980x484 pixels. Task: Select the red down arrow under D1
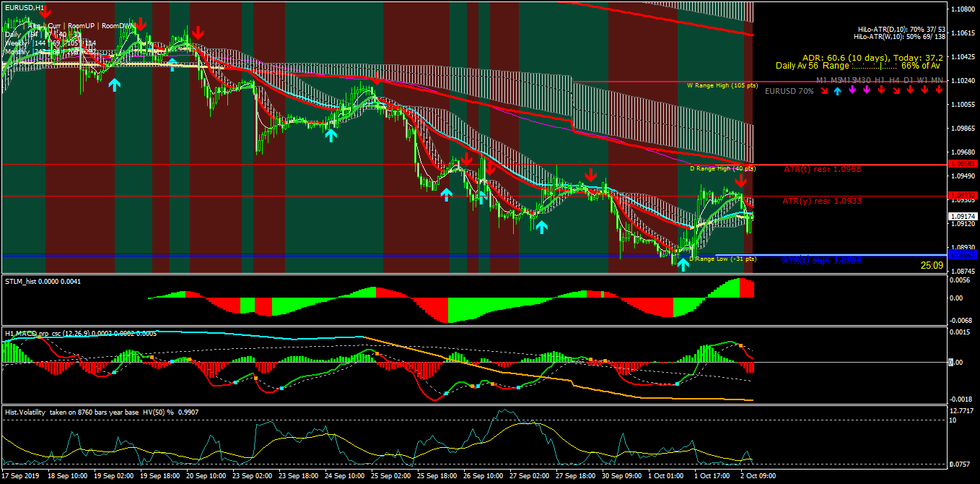click(910, 90)
